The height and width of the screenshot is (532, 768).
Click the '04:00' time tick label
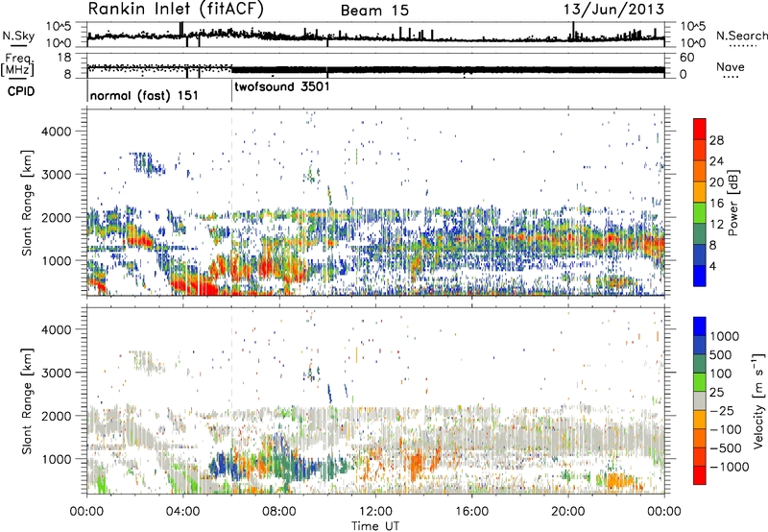[183, 512]
